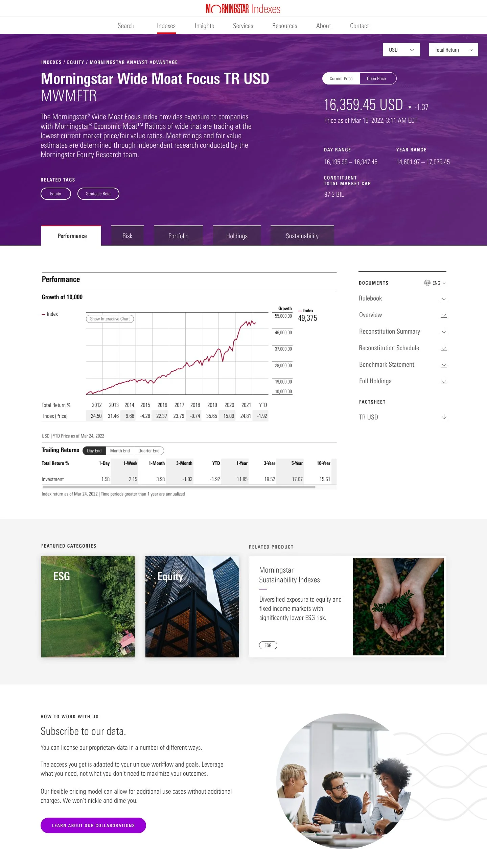Switch to the Portfolio tab
Viewport: 487px width, 868px height.
click(178, 236)
